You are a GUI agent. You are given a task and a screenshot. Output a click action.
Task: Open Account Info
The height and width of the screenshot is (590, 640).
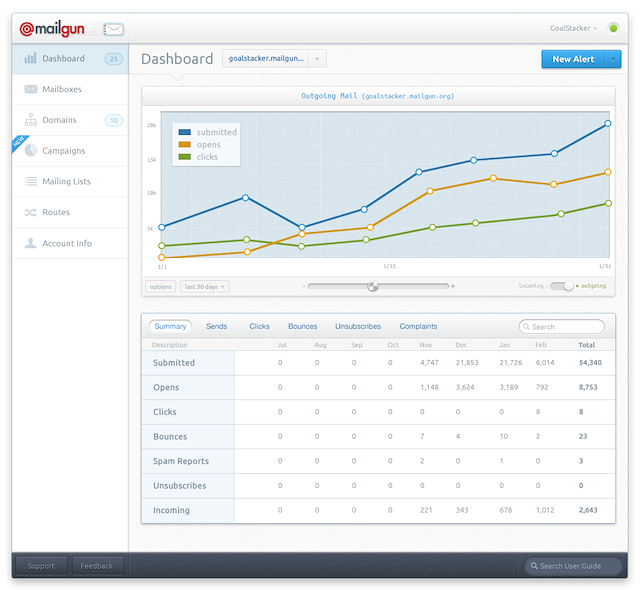pyautogui.click(x=70, y=243)
